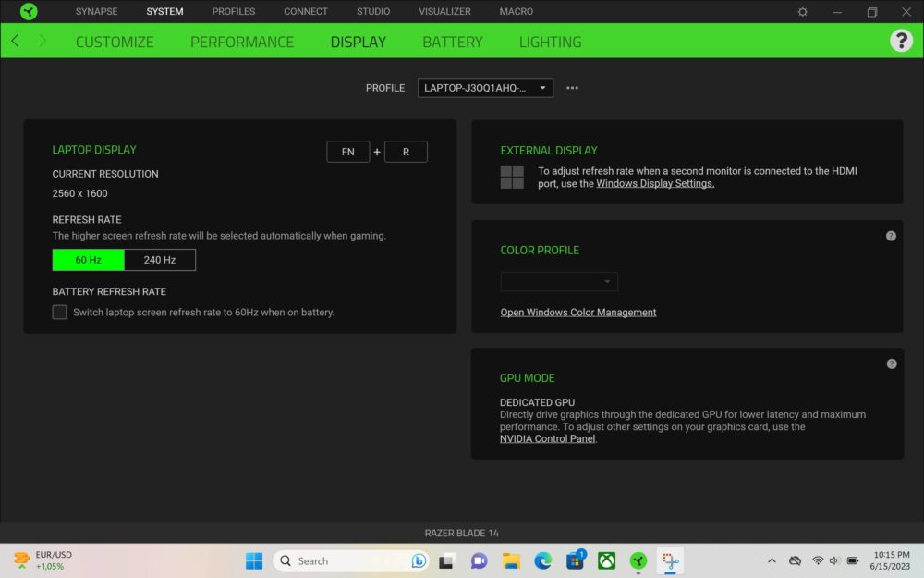Show GPU Mode help tooltip icon
Image resolution: width=924 pixels, height=578 pixels.
point(892,363)
